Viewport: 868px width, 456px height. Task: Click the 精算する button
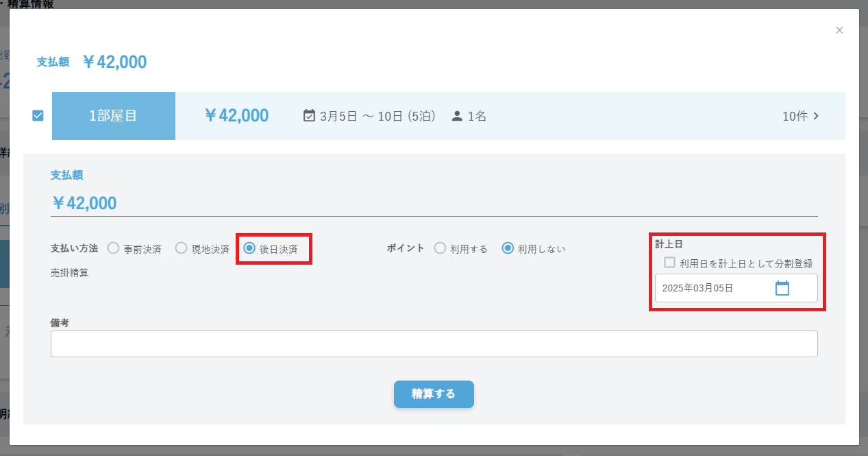click(434, 394)
